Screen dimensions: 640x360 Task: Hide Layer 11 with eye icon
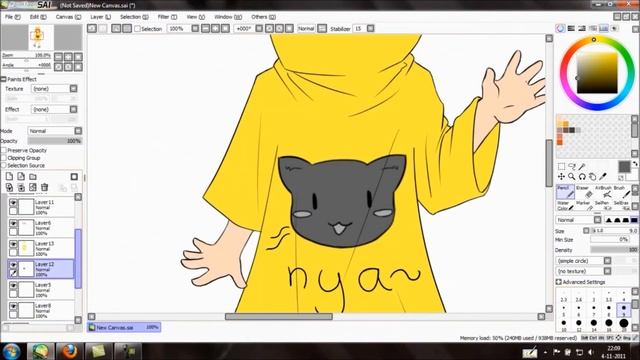click(x=13, y=203)
